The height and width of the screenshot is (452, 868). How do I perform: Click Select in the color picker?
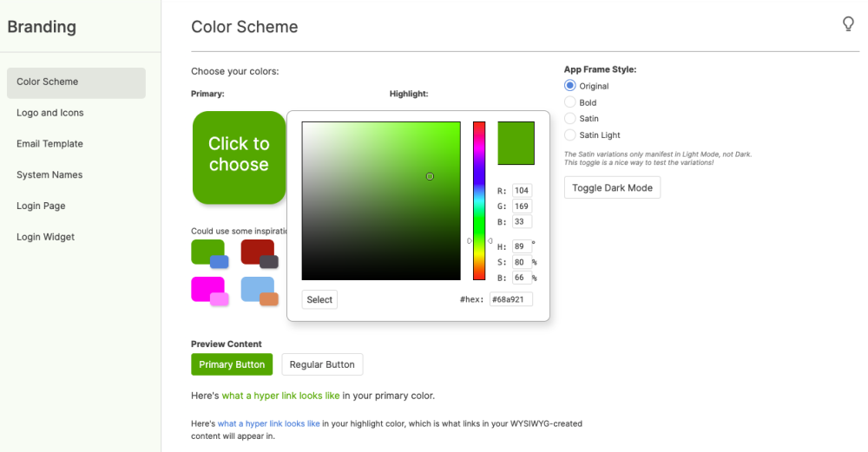[x=319, y=299]
